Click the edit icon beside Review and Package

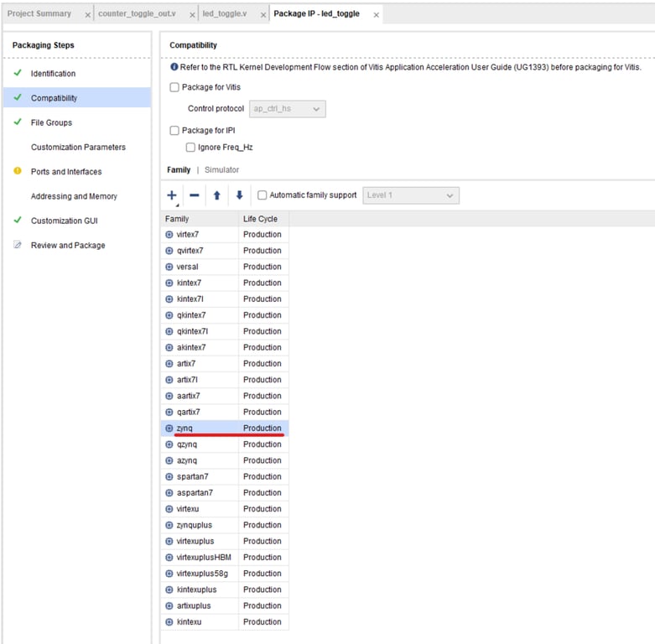[x=18, y=245]
